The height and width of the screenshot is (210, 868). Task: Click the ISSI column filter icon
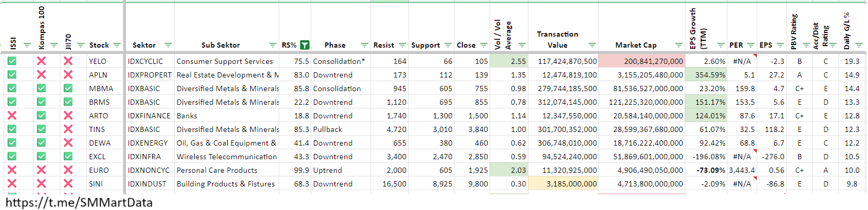27,45
